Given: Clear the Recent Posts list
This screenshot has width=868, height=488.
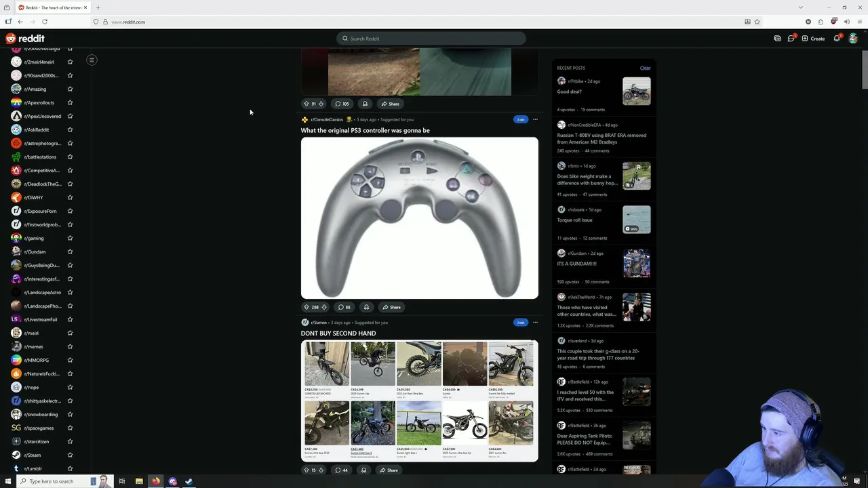Looking at the screenshot, I should pos(645,68).
